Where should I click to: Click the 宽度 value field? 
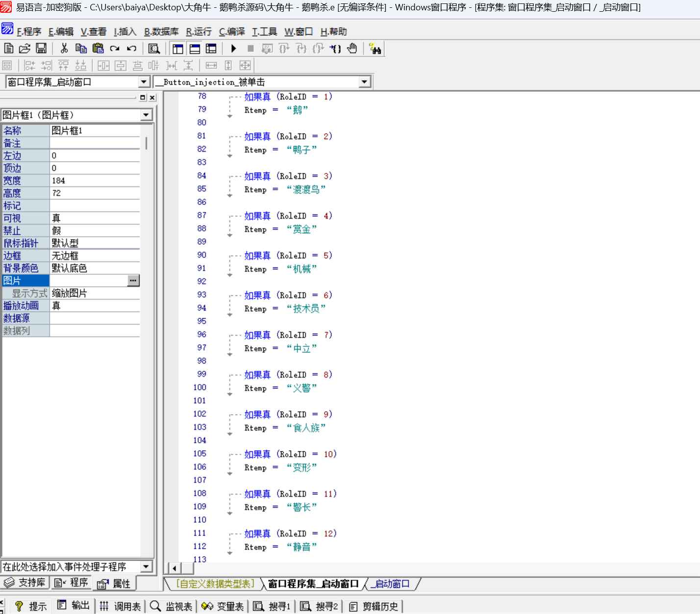(x=94, y=180)
